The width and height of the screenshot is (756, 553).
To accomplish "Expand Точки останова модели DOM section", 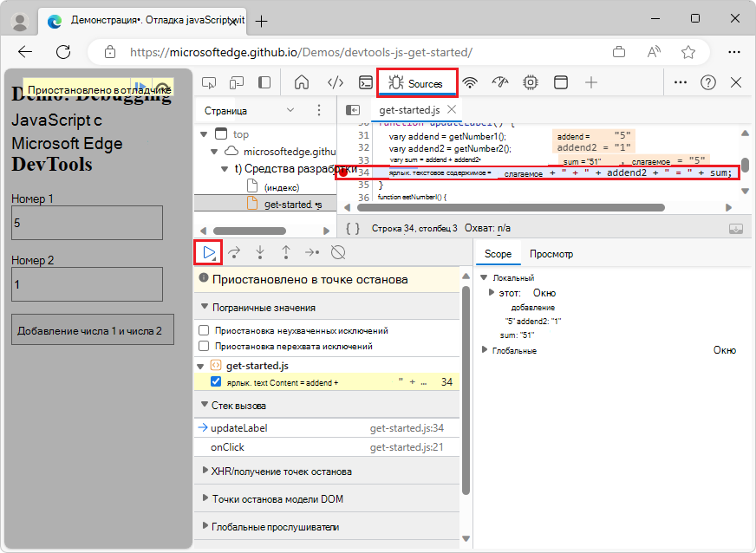I will [205, 498].
